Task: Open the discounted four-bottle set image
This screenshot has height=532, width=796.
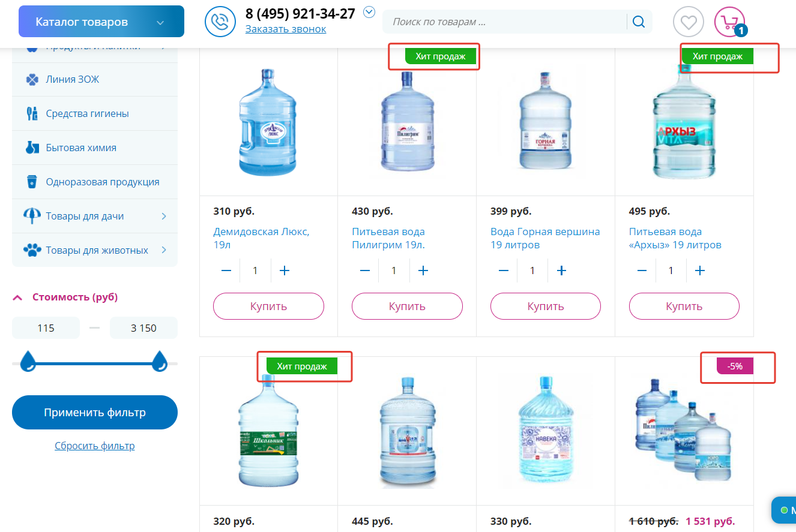Action: coord(684,429)
